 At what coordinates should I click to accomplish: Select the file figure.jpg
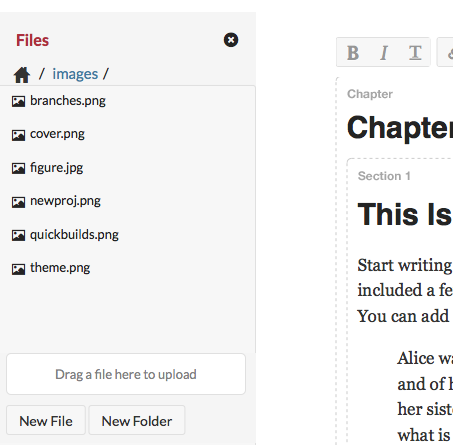56,168
